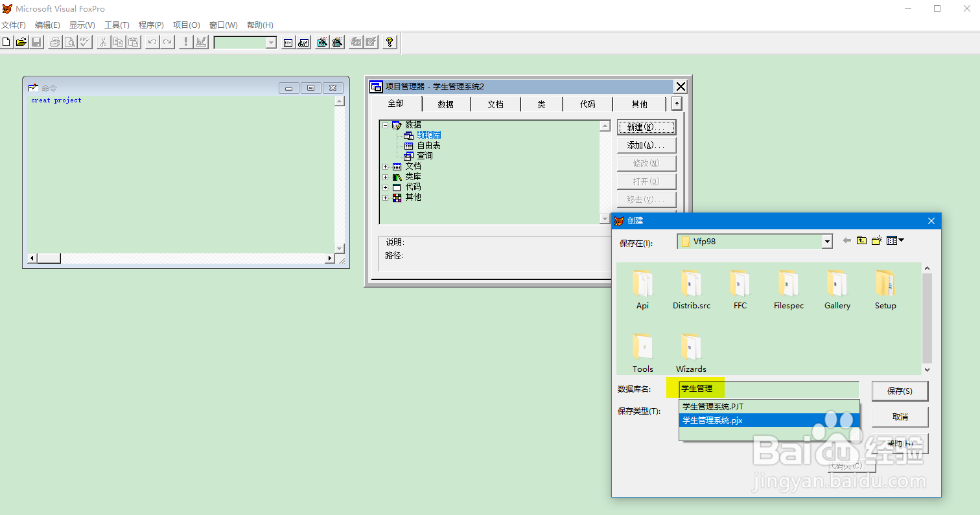Switch to the 全部 tab in Project Manager
The width and height of the screenshot is (980, 515).
[395, 104]
